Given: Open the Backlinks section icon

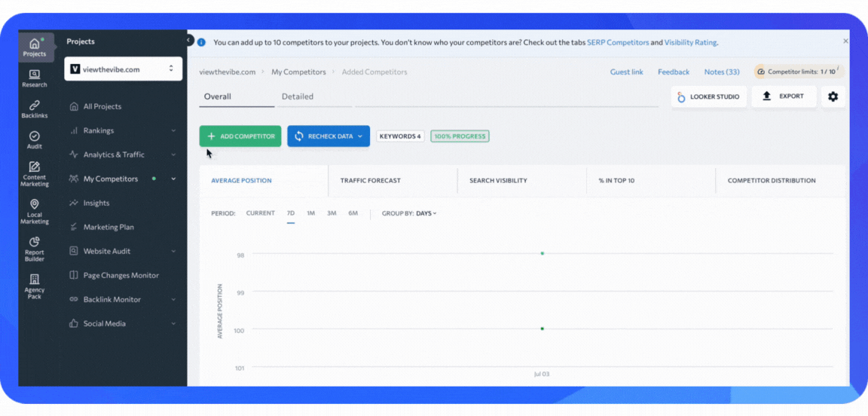Looking at the screenshot, I should point(35,110).
